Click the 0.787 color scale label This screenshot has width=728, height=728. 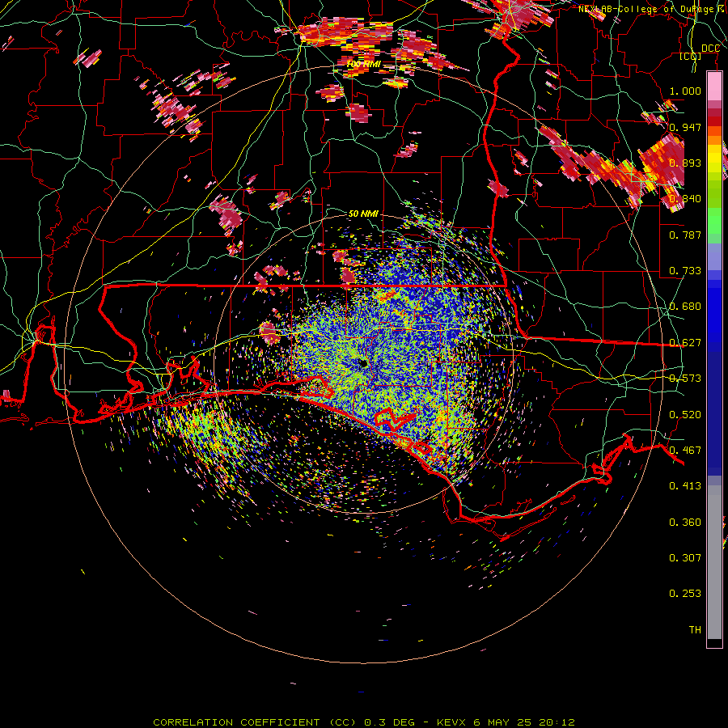coord(685,235)
